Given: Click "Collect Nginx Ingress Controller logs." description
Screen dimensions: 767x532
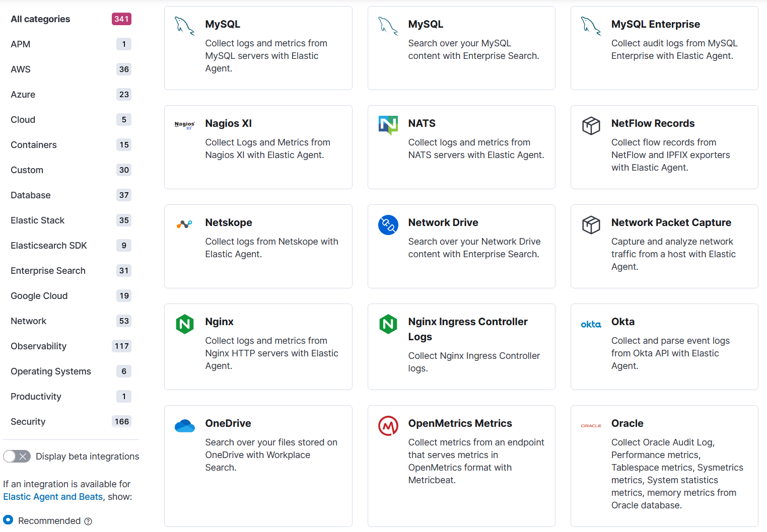Looking at the screenshot, I should 474,362.
